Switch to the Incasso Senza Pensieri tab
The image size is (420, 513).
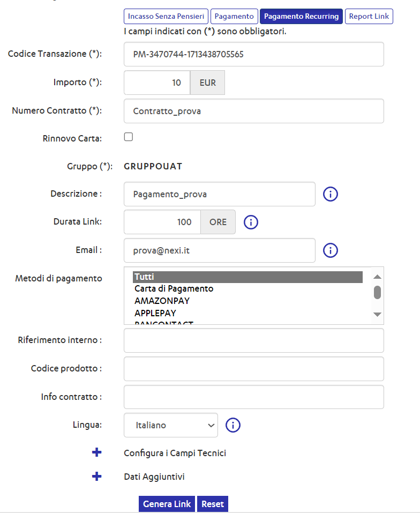coord(166,17)
